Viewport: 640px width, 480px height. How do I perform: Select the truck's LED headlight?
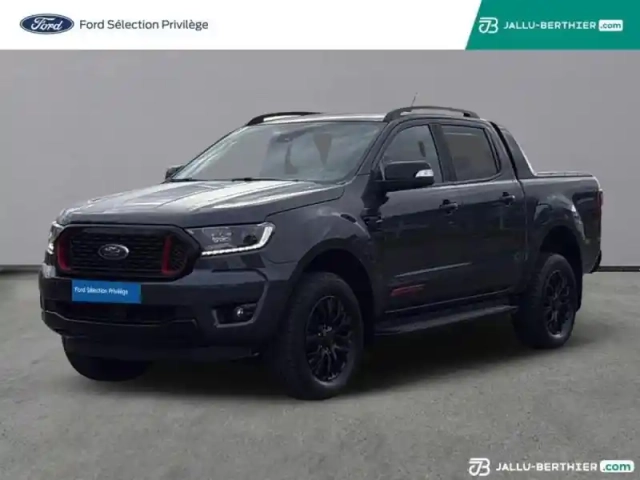[233, 238]
